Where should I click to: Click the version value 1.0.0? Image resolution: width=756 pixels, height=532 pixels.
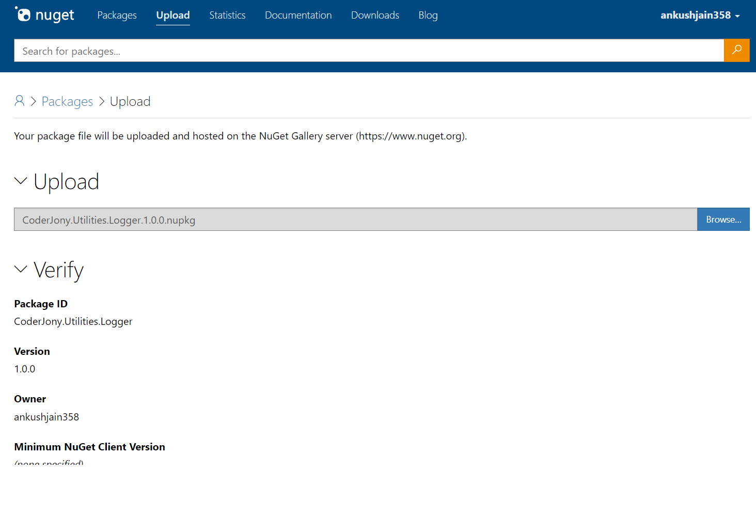pyautogui.click(x=25, y=369)
